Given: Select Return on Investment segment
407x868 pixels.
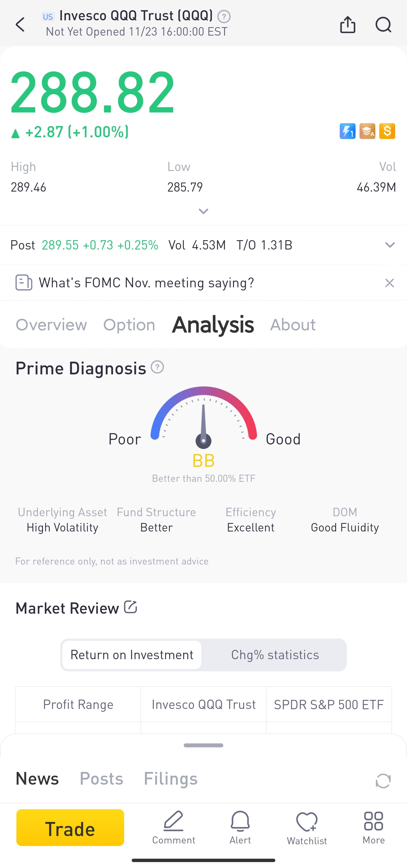Looking at the screenshot, I should click(132, 655).
